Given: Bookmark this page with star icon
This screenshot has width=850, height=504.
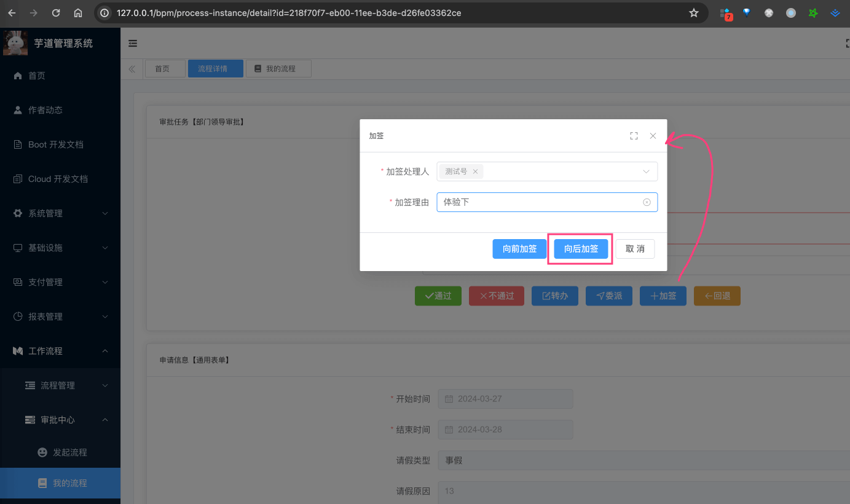Looking at the screenshot, I should (694, 13).
